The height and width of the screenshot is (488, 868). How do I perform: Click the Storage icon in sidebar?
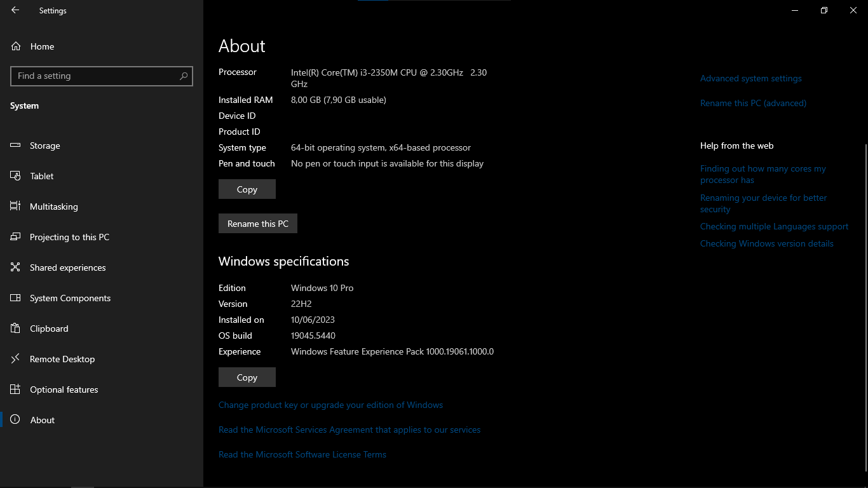click(x=16, y=146)
